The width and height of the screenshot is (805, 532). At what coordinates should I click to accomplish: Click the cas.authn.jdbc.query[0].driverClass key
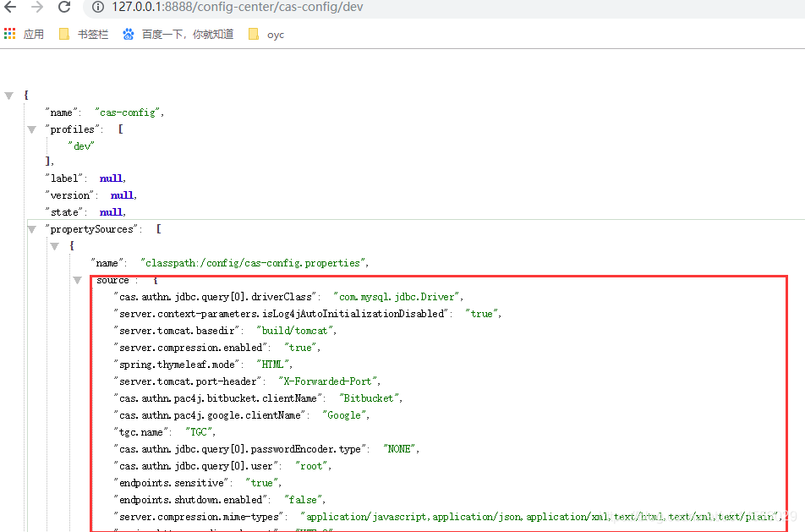pos(216,297)
